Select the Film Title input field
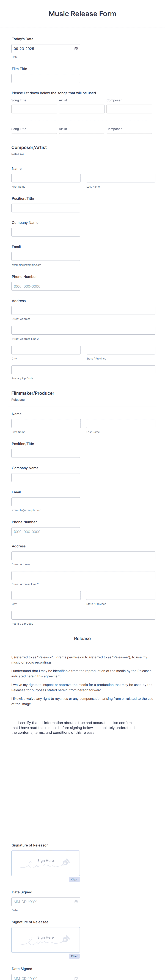Screen dimensions: 165x980 46,78
